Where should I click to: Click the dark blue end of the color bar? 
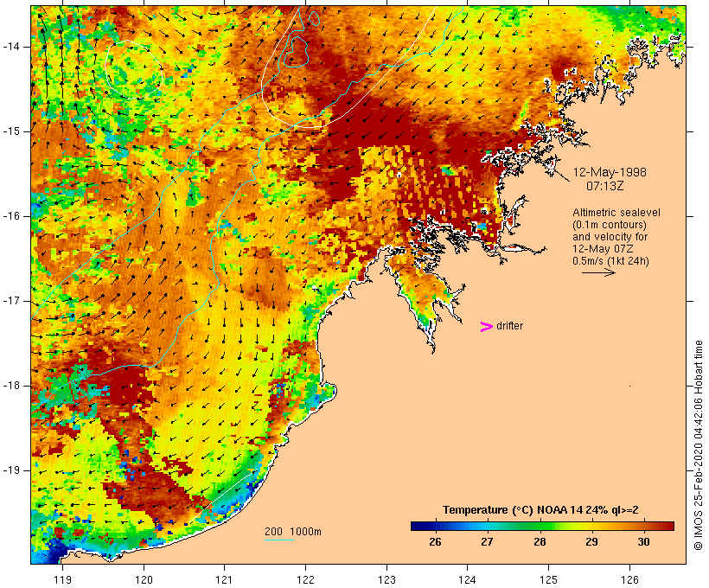tap(415, 526)
